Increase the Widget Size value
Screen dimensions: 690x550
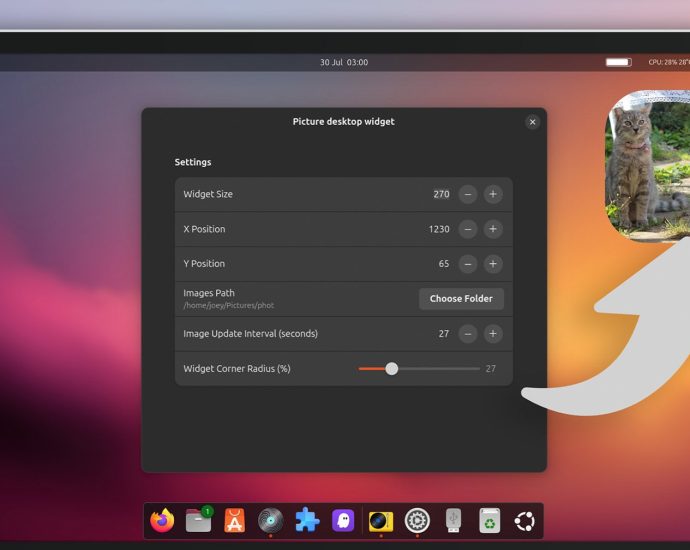[493, 194]
